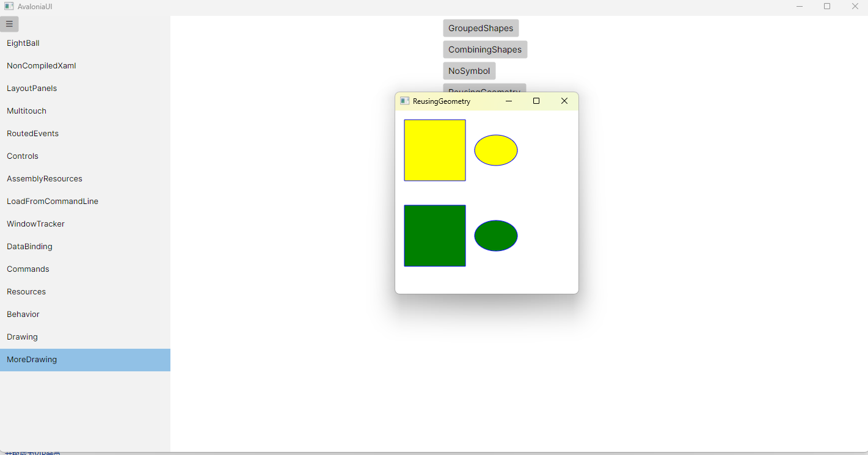Go to Commands in the sidebar
The width and height of the screenshot is (868, 455).
click(x=85, y=269)
